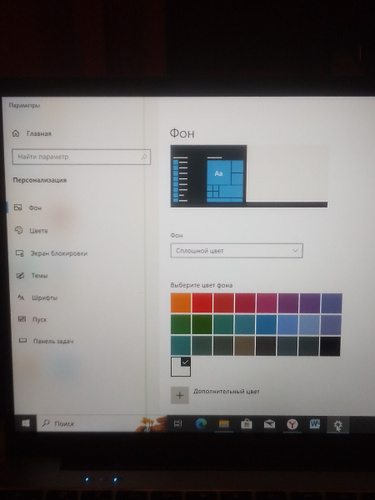Launch Microsoft Store taskbar icon
The height and width of the screenshot is (500, 375).
point(246,424)
